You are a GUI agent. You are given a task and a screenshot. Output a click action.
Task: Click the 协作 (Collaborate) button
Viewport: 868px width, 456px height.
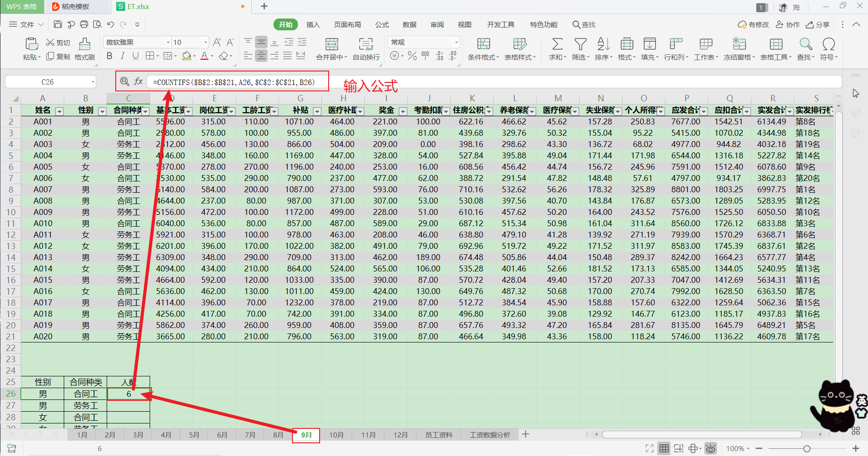pyautogui.click(x=788, y=24)
